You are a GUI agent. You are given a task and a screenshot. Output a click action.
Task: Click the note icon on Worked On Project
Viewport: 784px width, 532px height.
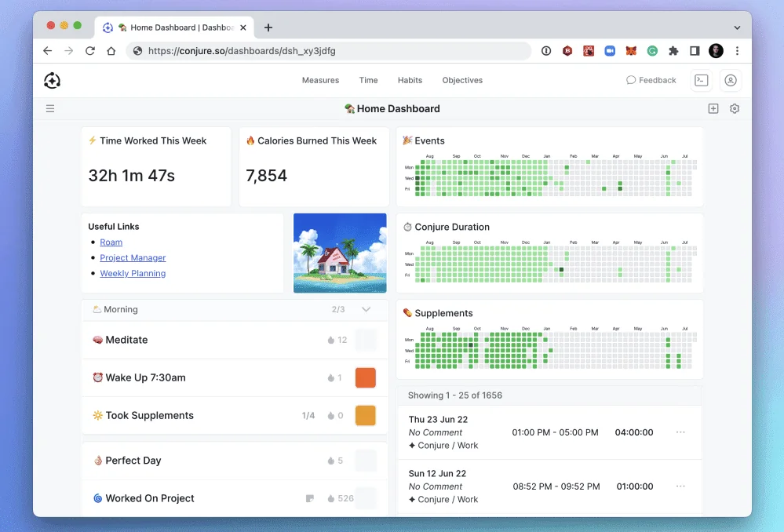click(310, 498)
